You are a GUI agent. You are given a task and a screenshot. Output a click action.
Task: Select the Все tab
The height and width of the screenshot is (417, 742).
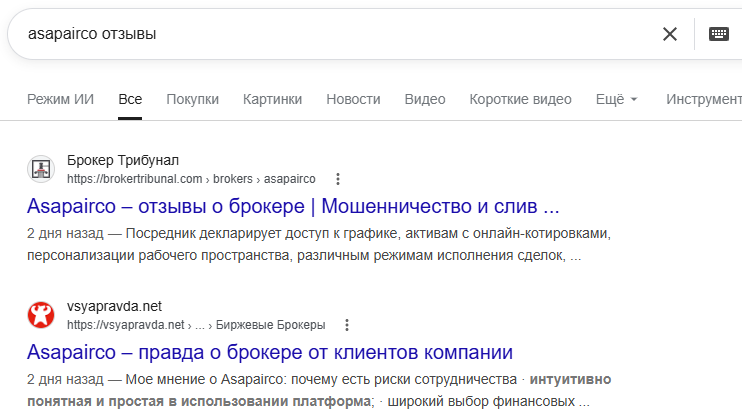pos(130,99)
